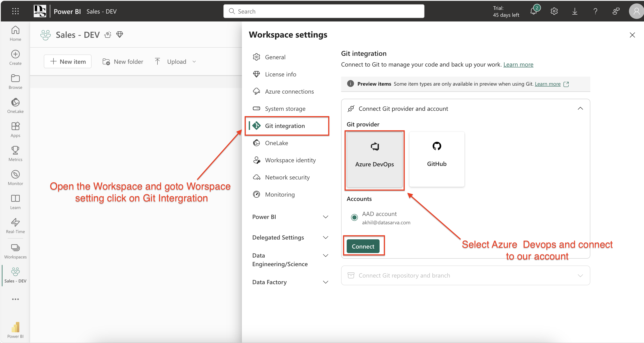
Task: Select Sales - DEV workspace in sidebar
Action: point(15,275)
